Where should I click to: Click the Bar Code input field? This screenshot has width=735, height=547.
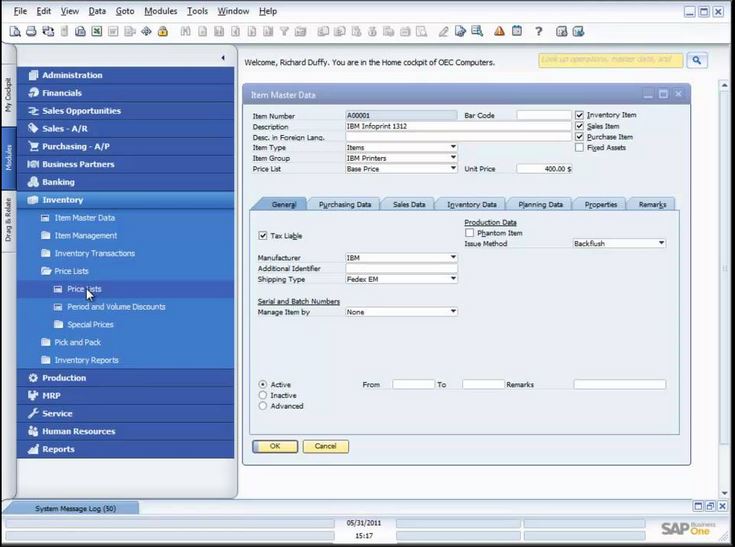tap(544, 115)
